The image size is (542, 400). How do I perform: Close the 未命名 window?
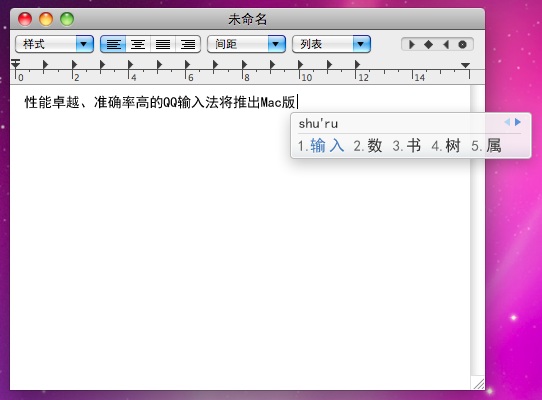point(25,19)
